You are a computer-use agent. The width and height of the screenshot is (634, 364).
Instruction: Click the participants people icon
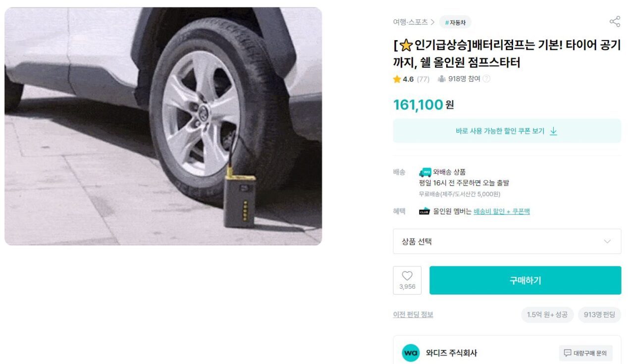tap(442, 79)
